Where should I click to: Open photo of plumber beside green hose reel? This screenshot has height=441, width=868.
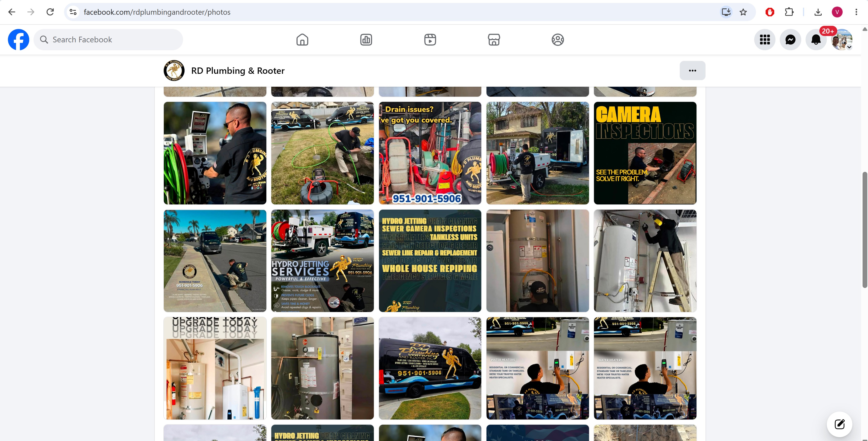(215, 153)
